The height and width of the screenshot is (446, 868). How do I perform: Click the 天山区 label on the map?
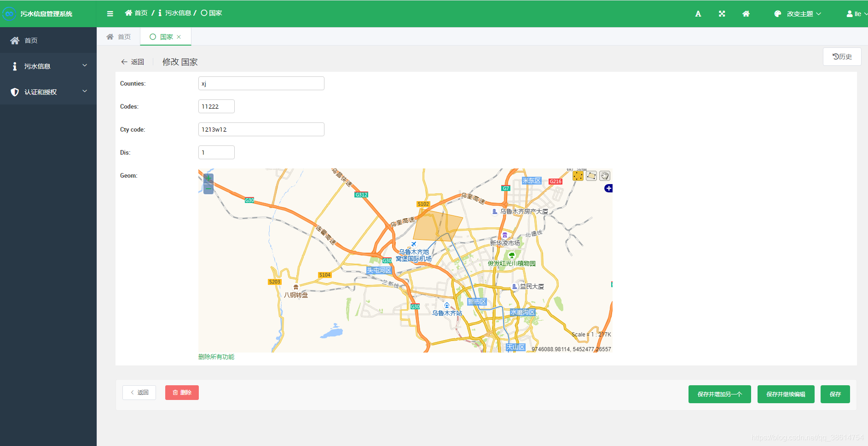point(515,347)
